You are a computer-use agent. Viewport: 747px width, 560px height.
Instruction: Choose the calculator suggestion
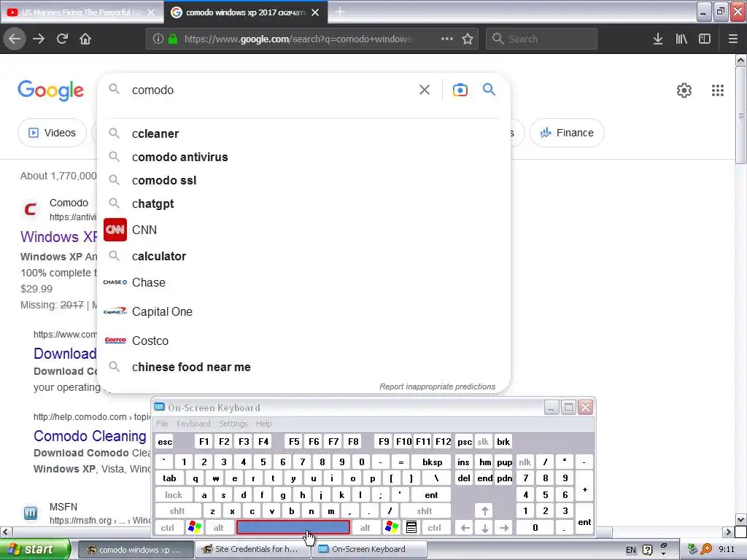click(x=303, y=256)
